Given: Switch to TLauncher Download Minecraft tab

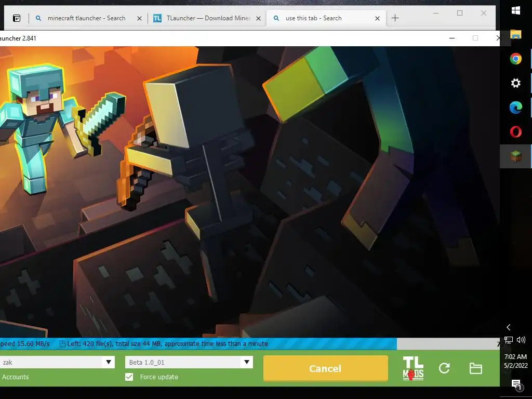Looking at the screenshot, I should click(207, 18).
